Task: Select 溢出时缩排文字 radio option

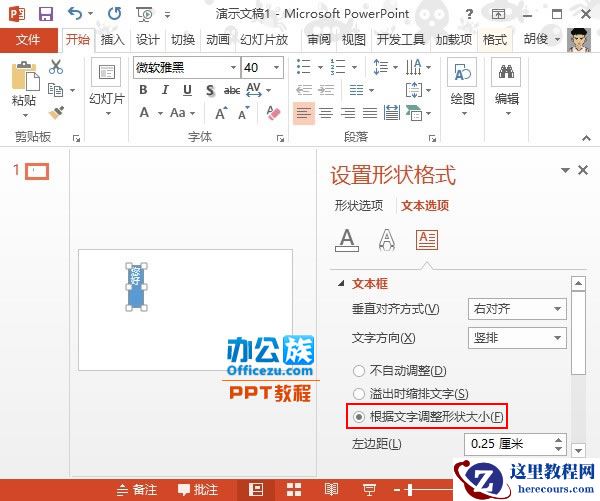Action: 359,394
